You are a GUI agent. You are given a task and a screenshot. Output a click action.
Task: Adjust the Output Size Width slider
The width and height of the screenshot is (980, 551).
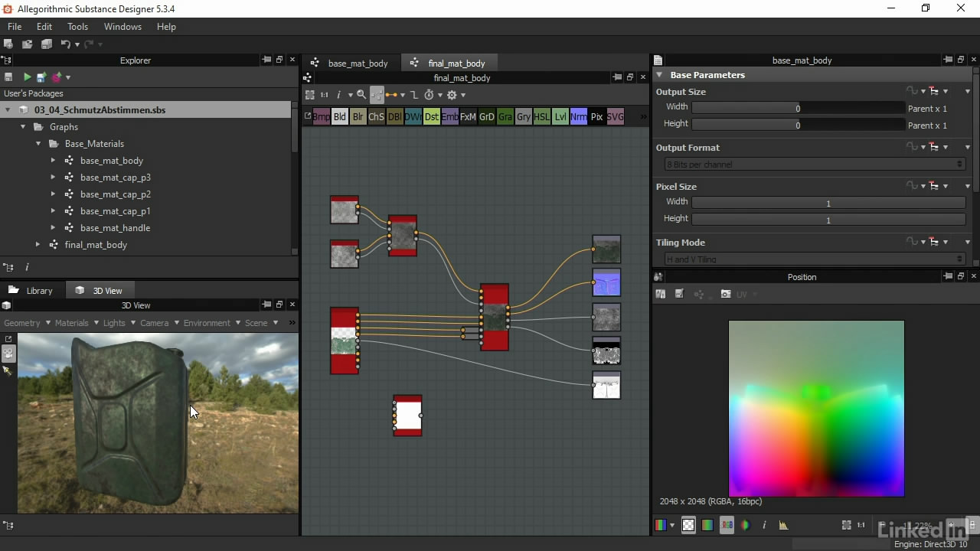tap(798, 109)
